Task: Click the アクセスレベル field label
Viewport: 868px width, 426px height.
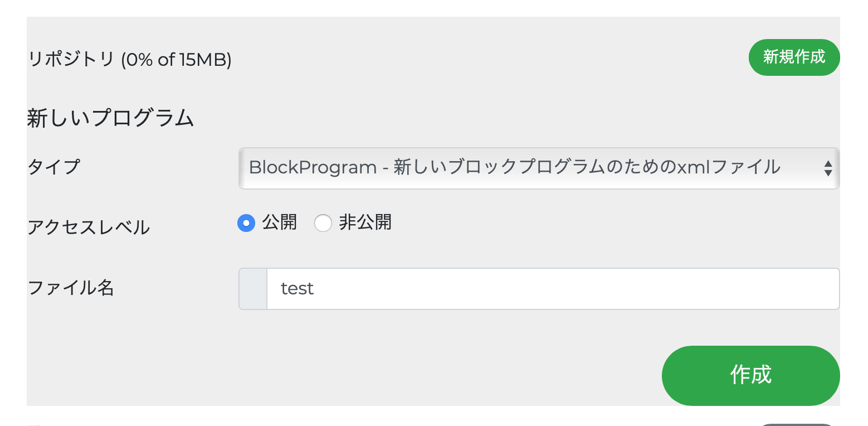Action: click(89, 227)
